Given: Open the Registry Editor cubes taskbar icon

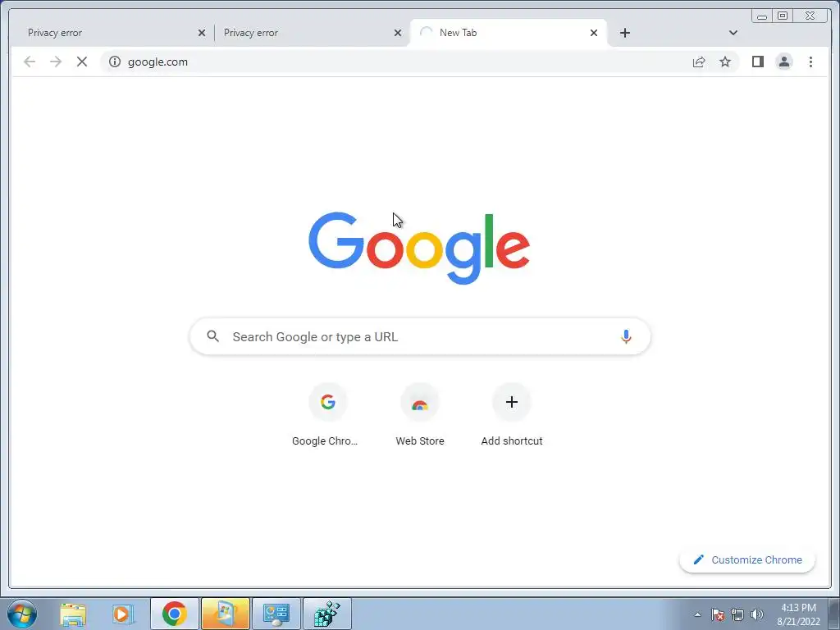Looking at the screenshot, I should 327,614.
